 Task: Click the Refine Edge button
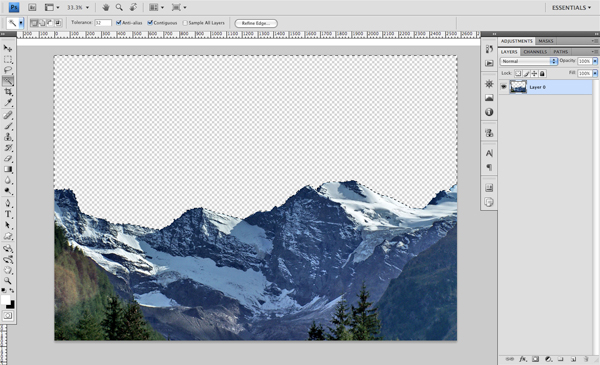(256, 23)
